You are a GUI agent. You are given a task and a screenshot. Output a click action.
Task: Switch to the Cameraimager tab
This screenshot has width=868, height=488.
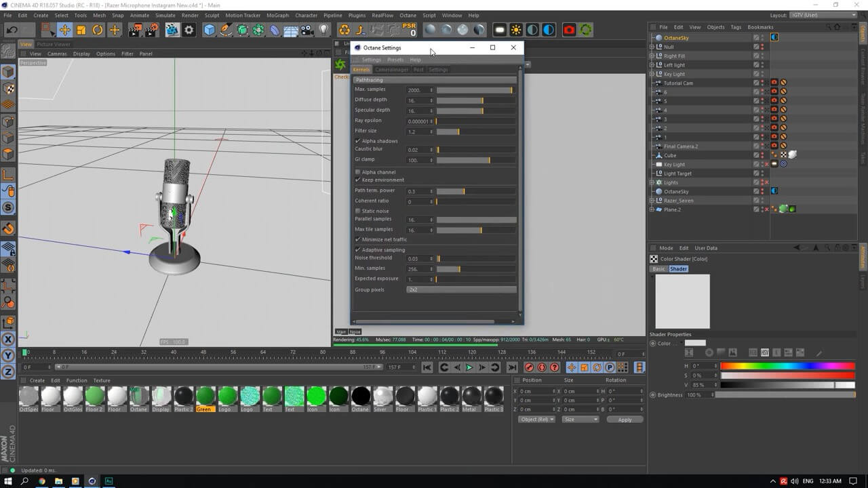coord(391,70)
